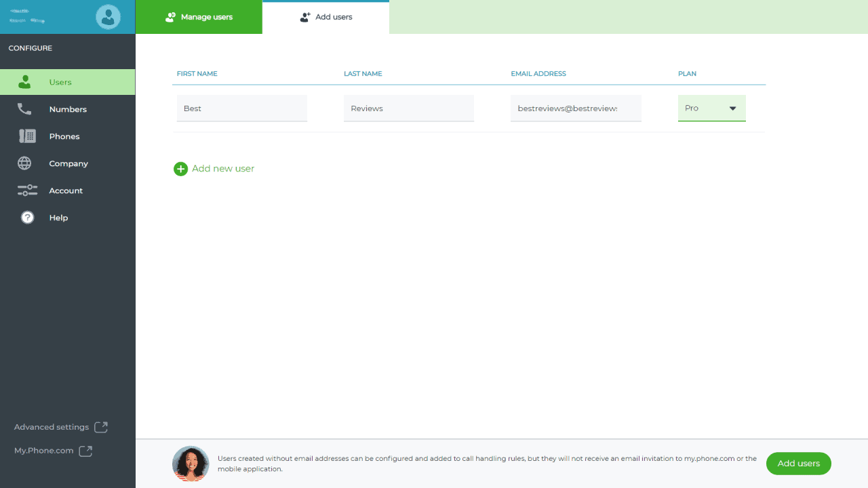868x488 pixels.
Task: Click the Phones desk phone icon
Action: click(x=27, y=136)
